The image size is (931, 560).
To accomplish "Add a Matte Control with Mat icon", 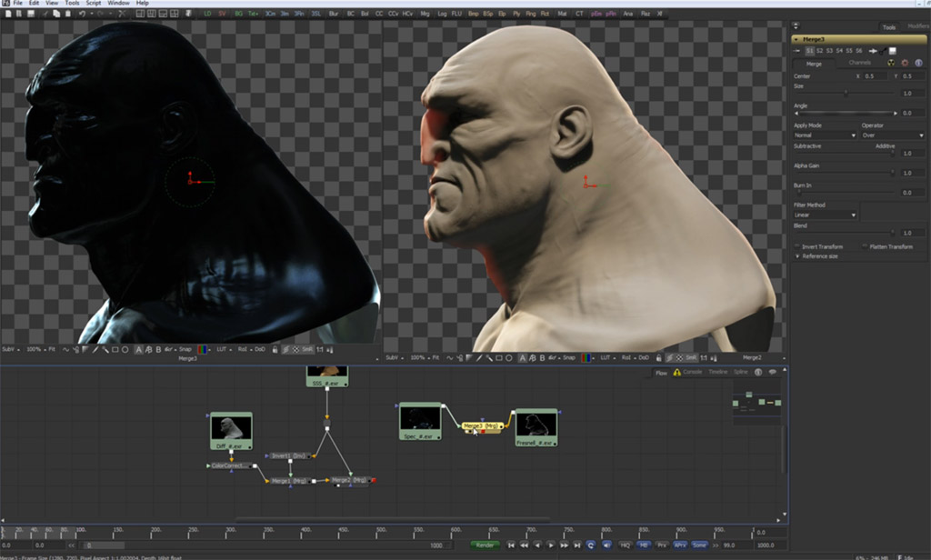I will pyautogui.click(x=562, y=14).
